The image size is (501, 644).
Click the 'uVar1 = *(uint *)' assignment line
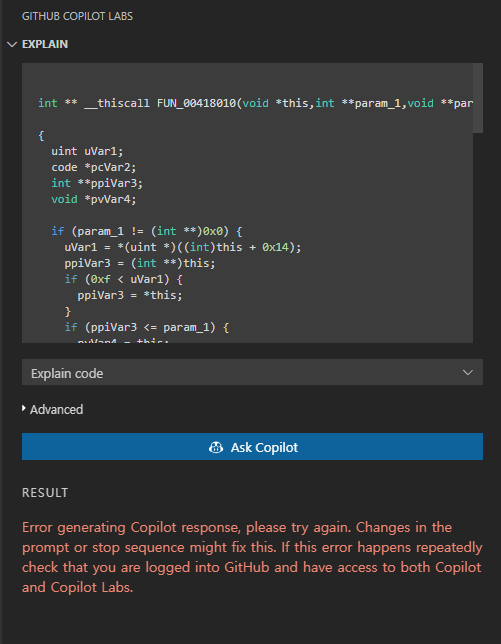183,247
